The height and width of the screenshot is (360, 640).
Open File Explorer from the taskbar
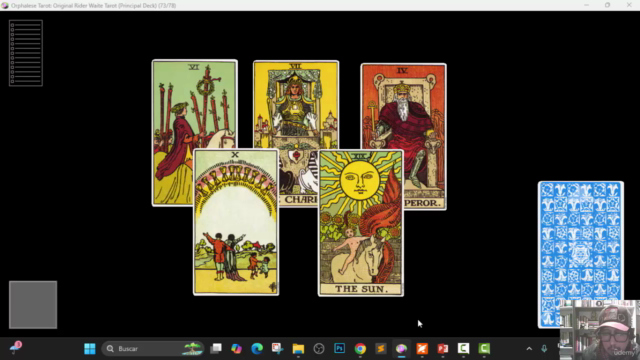[298, 349]
